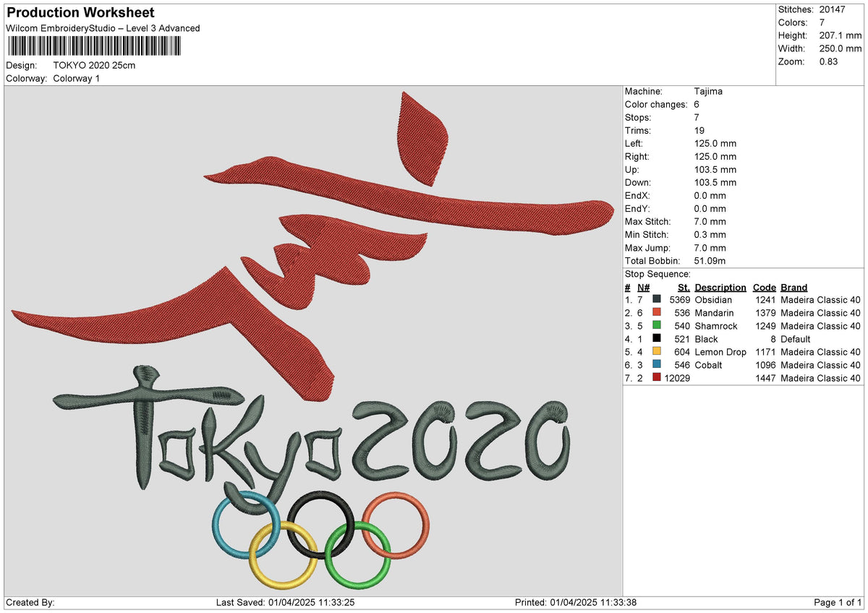Click the code '1096' for Cobalt

point(765,365)
